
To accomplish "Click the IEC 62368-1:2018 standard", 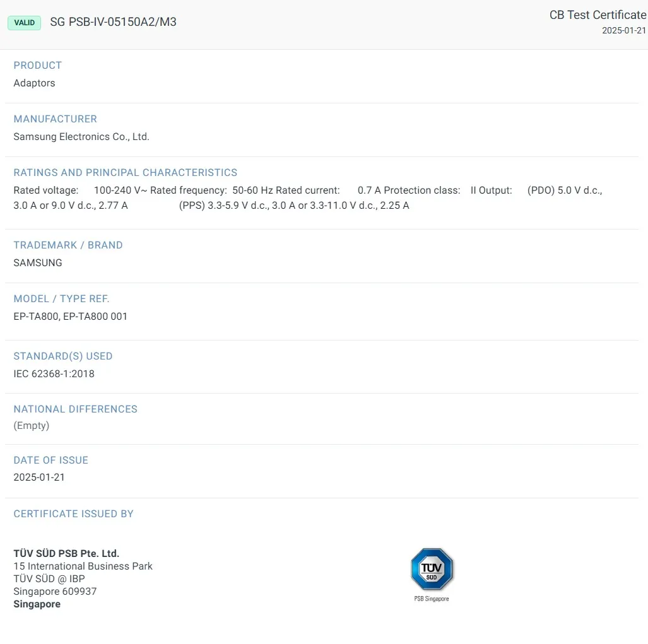I will tap(54, 374).
